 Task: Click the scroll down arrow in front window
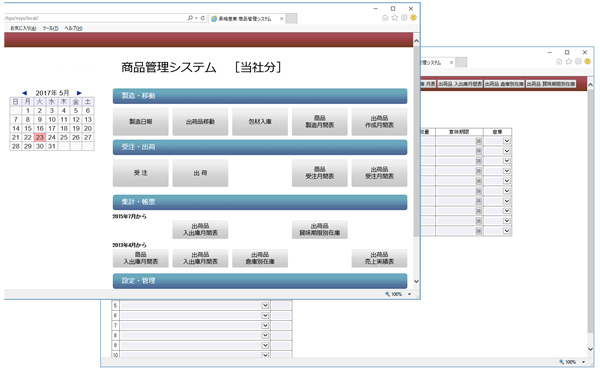point(416,282)
